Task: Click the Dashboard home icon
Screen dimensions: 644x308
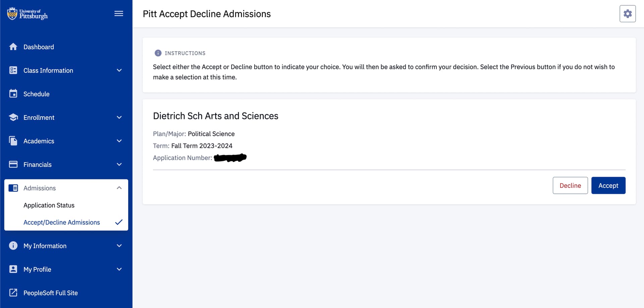Action: point(13,47)
